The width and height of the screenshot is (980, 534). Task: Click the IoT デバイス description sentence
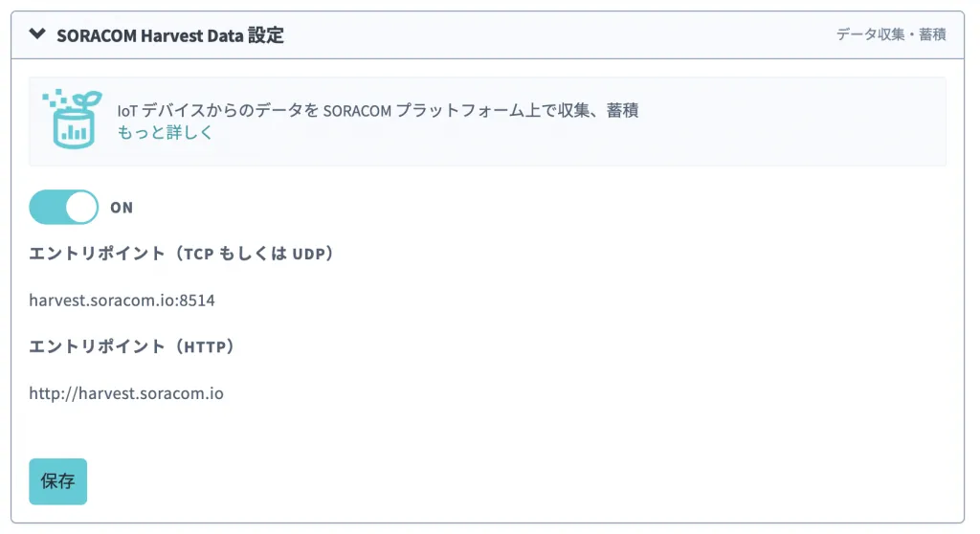click(377, 111)
